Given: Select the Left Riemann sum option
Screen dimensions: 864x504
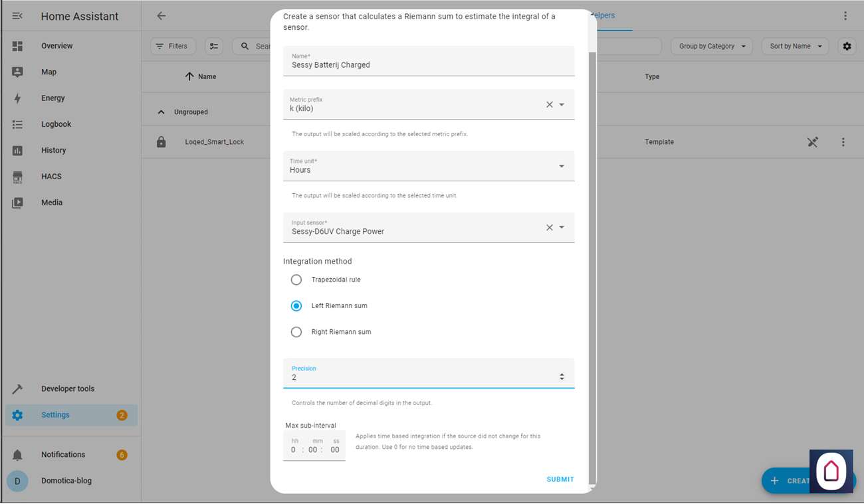Looking at the screenshot, I should click(296, 306).
